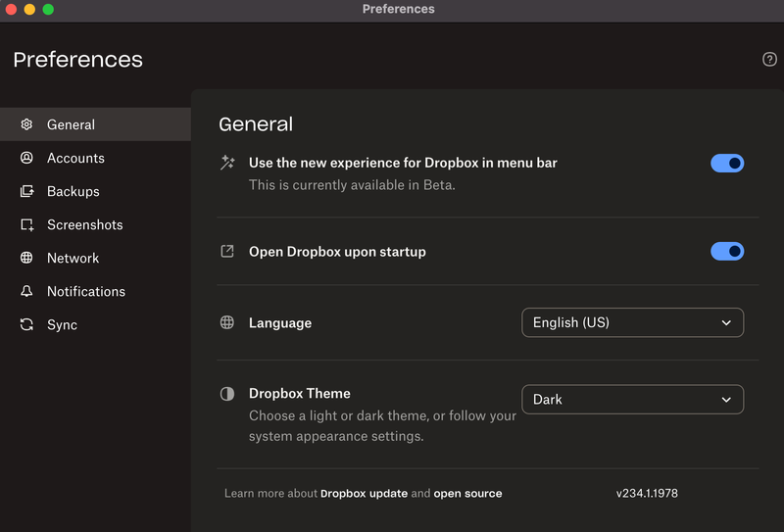The image size is (784, 532).
Task: Open the Language dropdown showing English (US)
Action: click(632, 322)
